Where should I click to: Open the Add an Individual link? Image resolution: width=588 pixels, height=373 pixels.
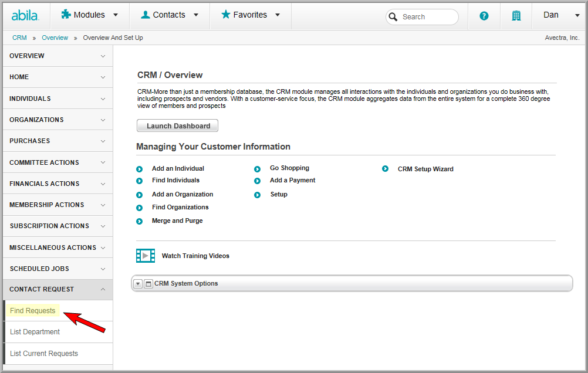tap(178, 169)
